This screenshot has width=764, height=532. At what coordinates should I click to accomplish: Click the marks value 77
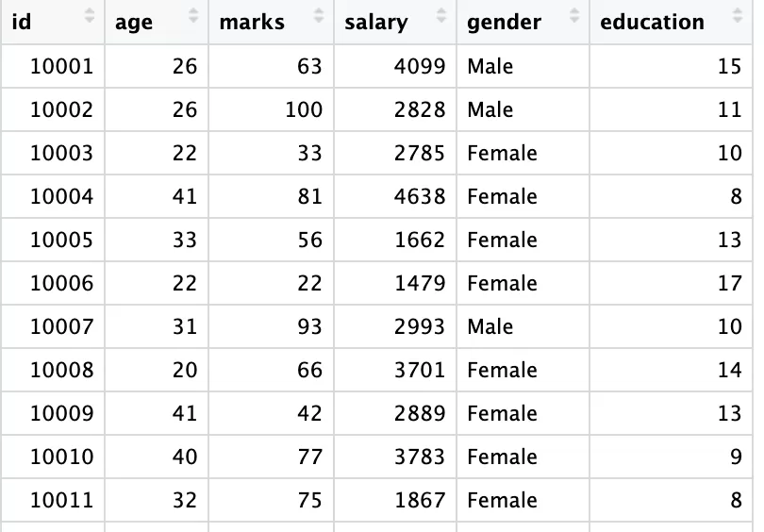click(x=309, y=457)
